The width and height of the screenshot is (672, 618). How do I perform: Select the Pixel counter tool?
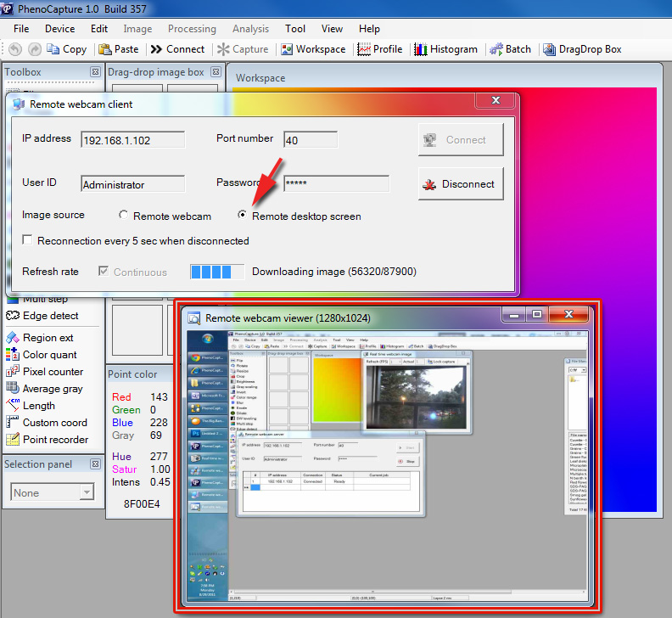click(53, 372)
